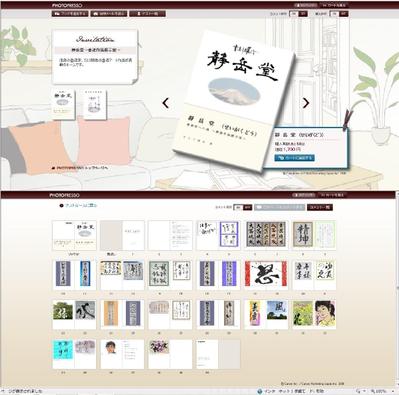Open the spread with the landscape photo labeled 風
This screenshot has width=399, height=395.
266,315
